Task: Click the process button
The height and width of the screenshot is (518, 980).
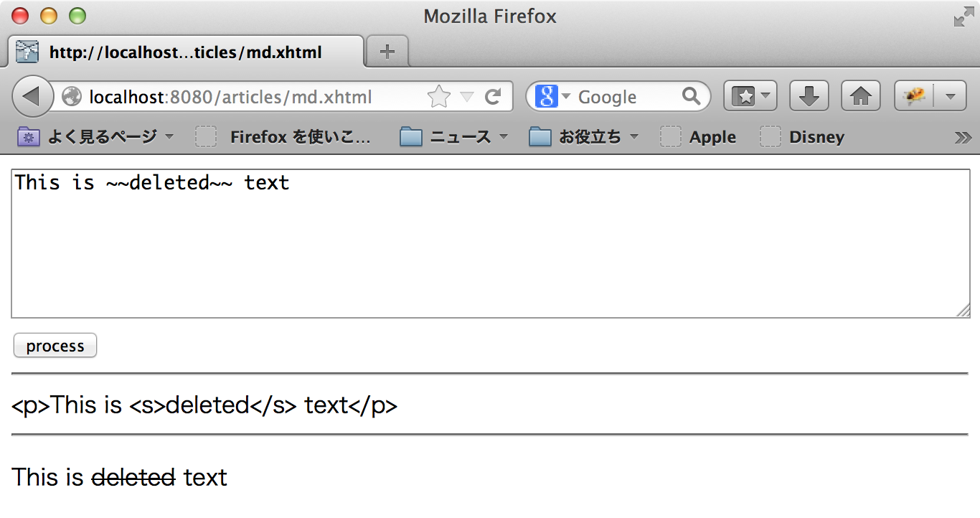Action: (55, 346)
